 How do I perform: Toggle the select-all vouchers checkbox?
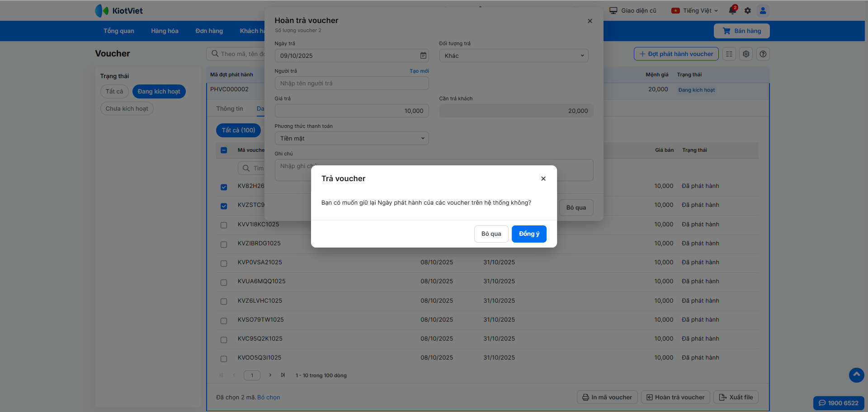pyautogui.click(x=224, y=150)
